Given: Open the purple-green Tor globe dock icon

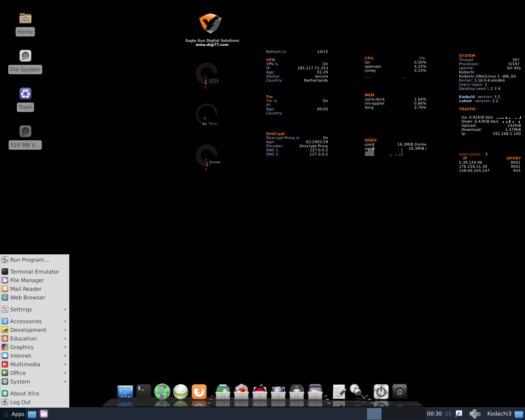Looking at the screenshot, I should click(x=162, y=392).
